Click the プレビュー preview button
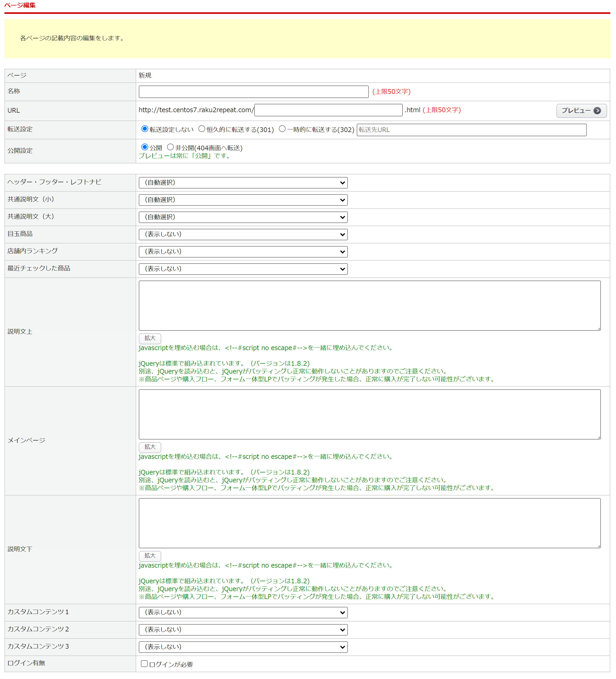The height and width of the screenshot is (679, 616). click(581, 111)
